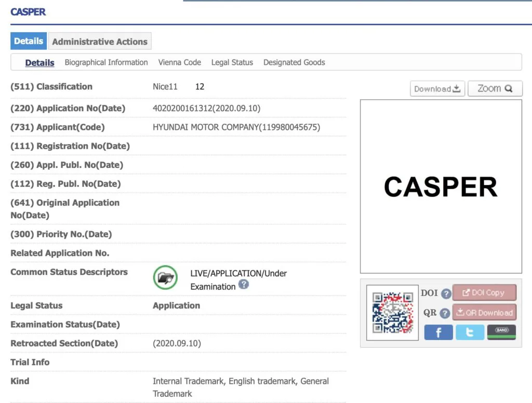This screenshot has width=532, height=403.
Task: Click the Nice11 classification text
Action: coord(165,86)
